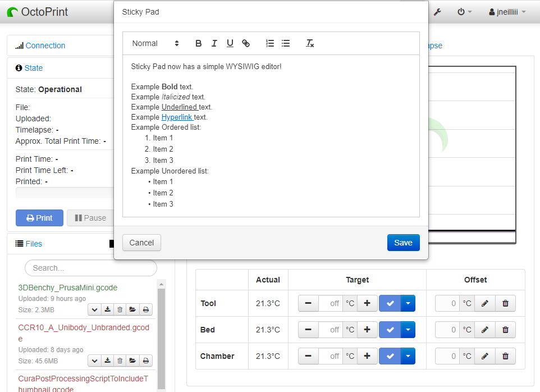The image size is (540, 392).
Task: Click the Bed target temperature field
Action: point(331,330)
